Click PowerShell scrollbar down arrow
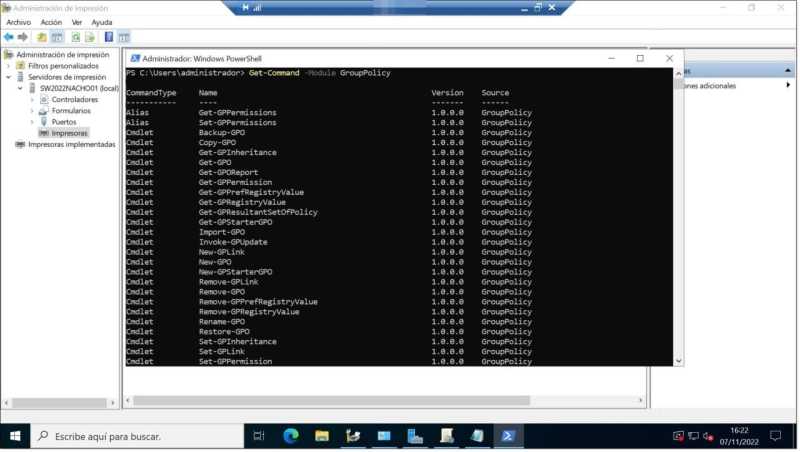 (679, 361)
